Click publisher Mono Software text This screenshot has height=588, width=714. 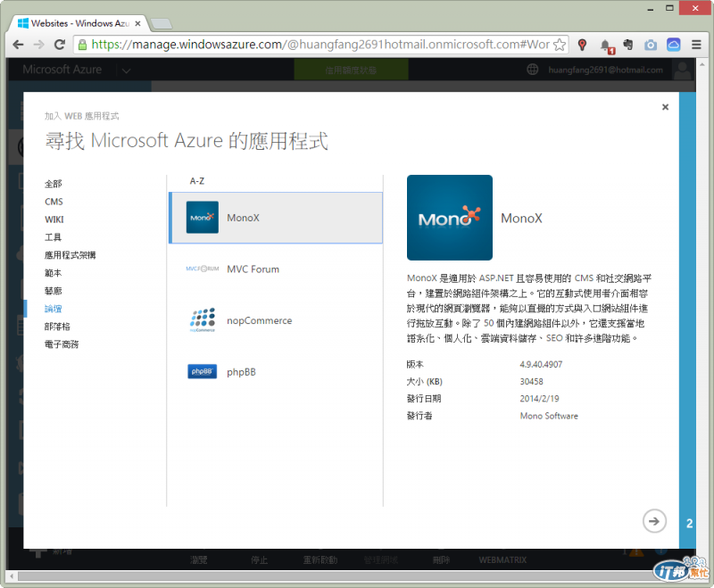pyautogui.click(x=549, y=416)
